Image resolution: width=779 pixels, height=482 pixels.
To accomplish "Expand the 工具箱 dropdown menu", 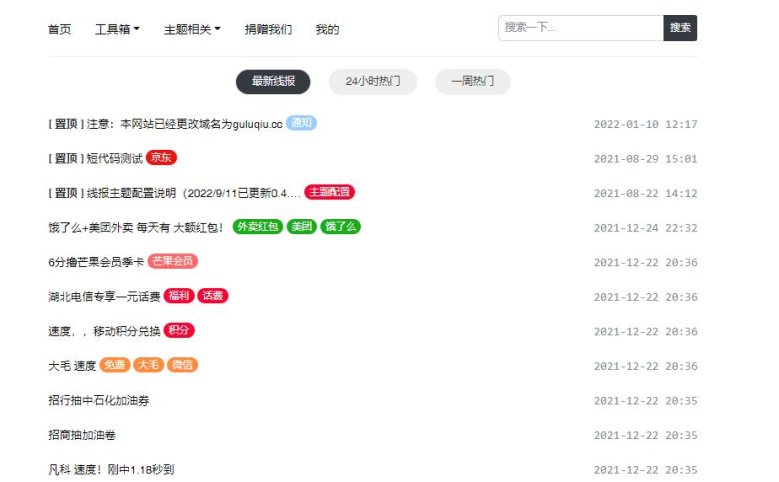I will (x=117, y=29).
